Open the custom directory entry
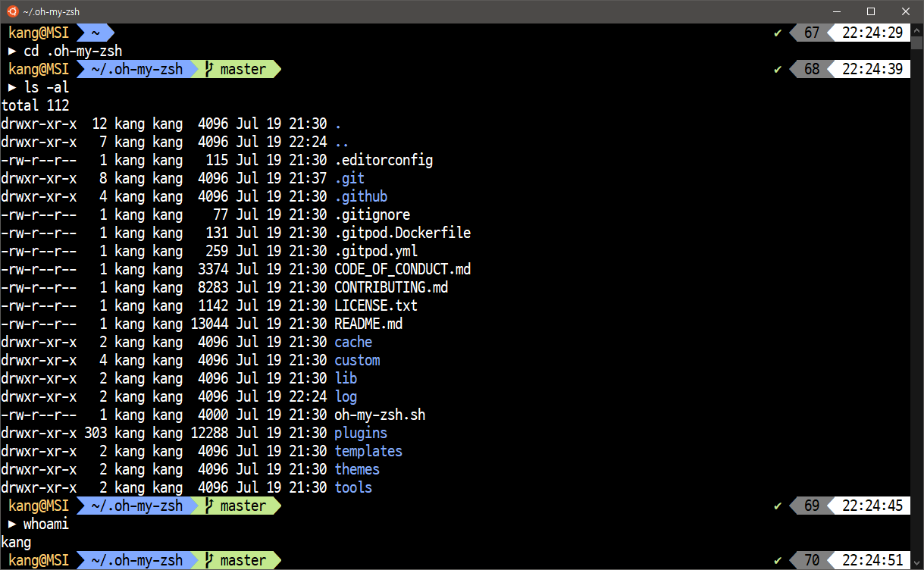The height and width of the screenshot is (570, 924). point(357,360)
